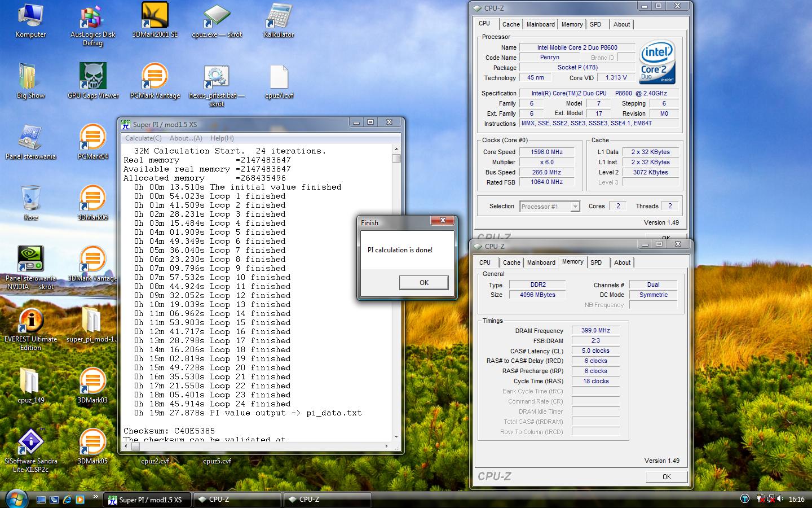Open Internet Explorer from quick launch
The image size is (812, 508).
(67, 500)
